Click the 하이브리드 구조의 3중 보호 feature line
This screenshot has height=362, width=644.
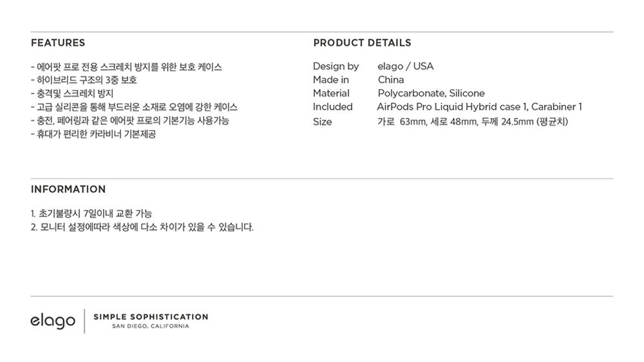tap(84, 80)
